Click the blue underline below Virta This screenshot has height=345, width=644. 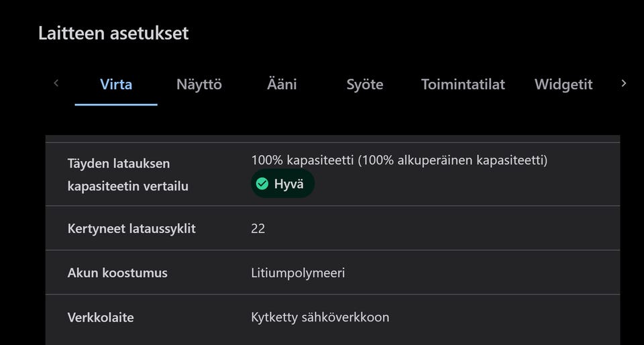point(116,105)
